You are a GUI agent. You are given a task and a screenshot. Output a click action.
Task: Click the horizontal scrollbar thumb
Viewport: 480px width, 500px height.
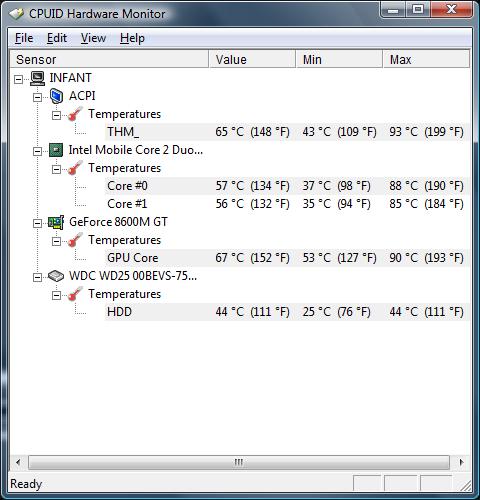point(239,462)
